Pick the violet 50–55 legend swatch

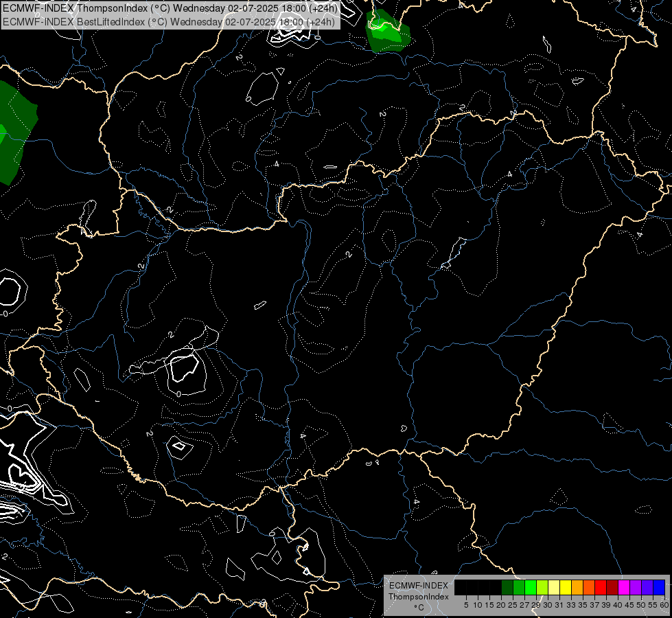[x=647, y=587]
